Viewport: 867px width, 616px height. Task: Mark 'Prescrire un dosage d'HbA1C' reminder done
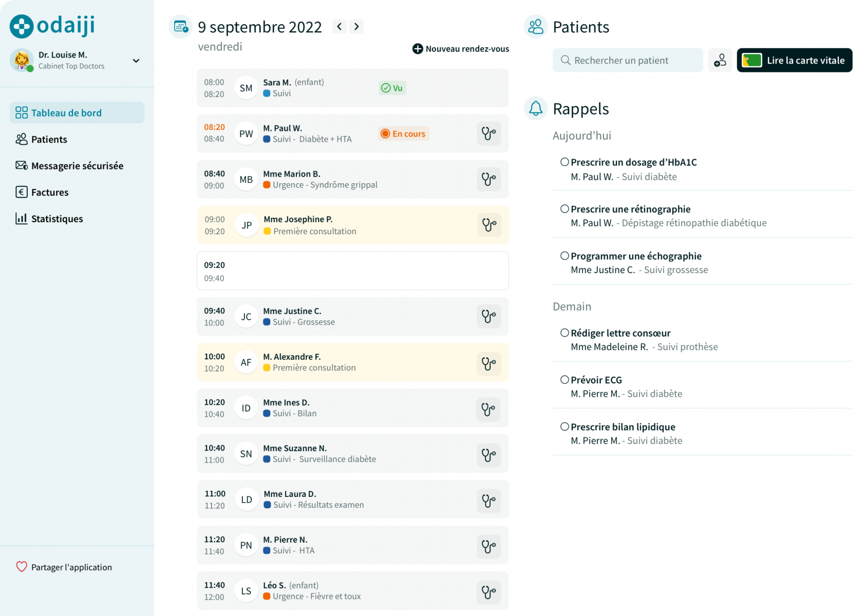pyautogui.click(x=564, y=162)
